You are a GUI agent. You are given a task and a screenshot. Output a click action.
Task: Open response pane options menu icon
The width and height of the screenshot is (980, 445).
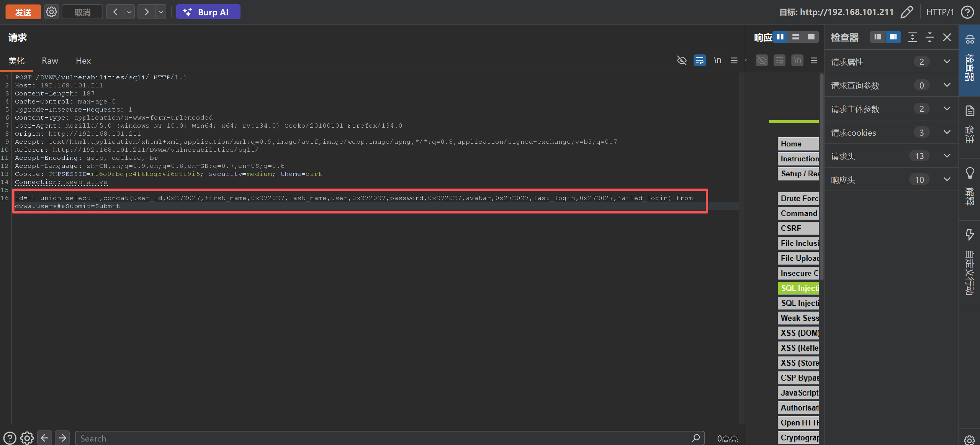coord(814,61)
